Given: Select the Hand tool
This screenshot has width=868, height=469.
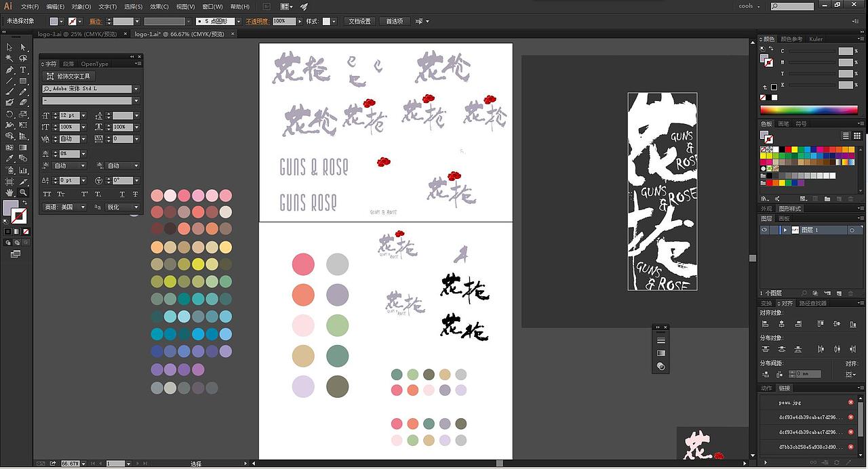Looking at the screenshot, I should click(x=9, y=192).
